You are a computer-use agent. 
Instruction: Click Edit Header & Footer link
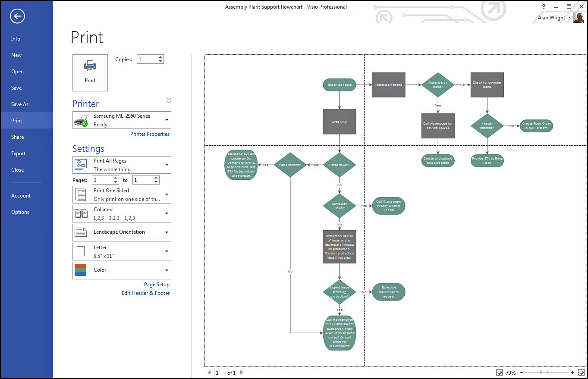tap(145, 293)
